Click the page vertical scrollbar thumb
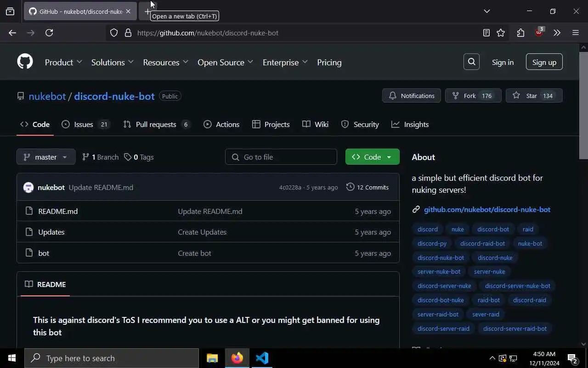This screenshot has height=368, width=588. tap(583, 106)
